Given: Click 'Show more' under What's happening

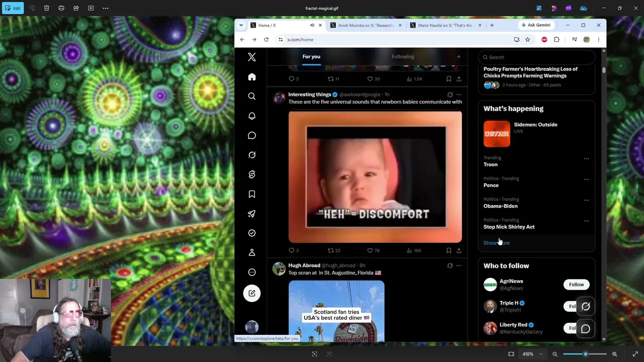Looking at the screenshot, I should (x=497, y=243).
